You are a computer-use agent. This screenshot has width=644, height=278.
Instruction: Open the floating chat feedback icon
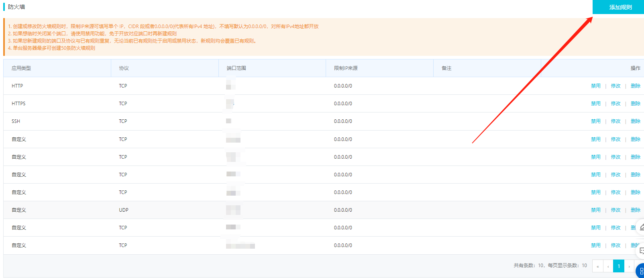(x=641, y=251)
